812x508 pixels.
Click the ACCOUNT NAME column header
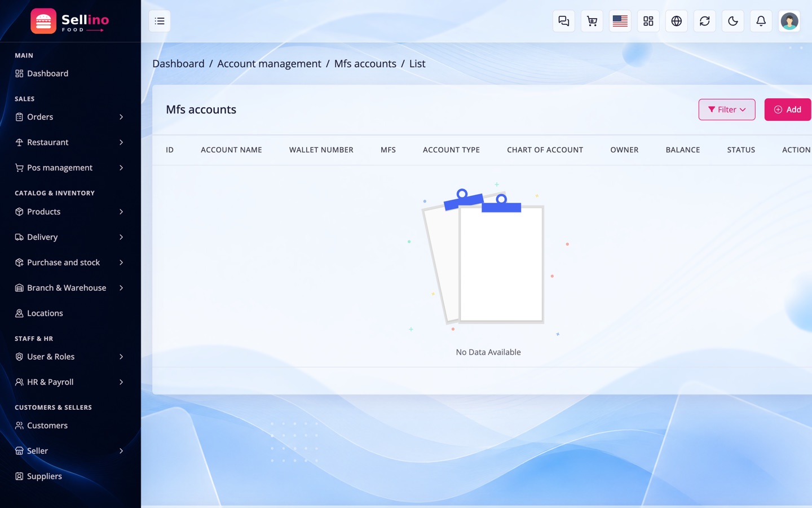tap(231, 150)
